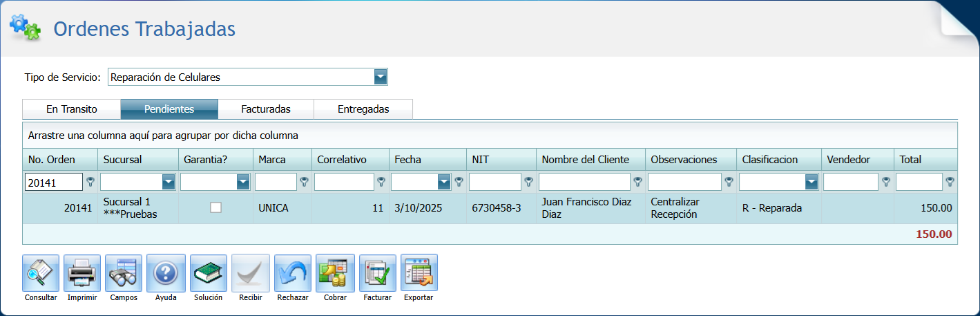
Task: Expand the Tipo de Servicio dropdown
Action: tap(381, 77)
